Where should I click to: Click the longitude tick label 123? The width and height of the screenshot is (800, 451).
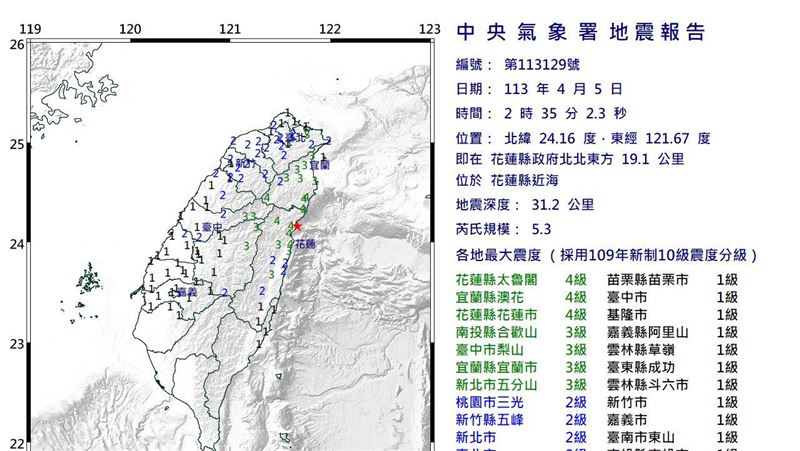430,29
